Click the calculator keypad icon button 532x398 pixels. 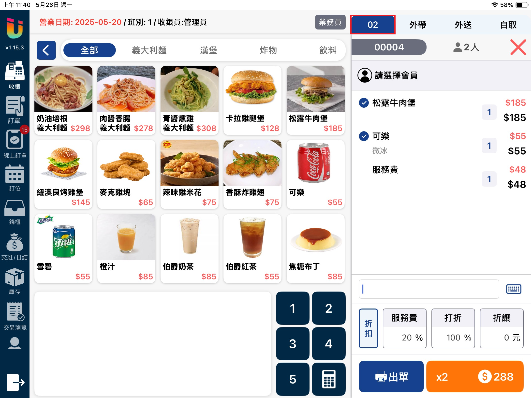[x=329, y=379]
